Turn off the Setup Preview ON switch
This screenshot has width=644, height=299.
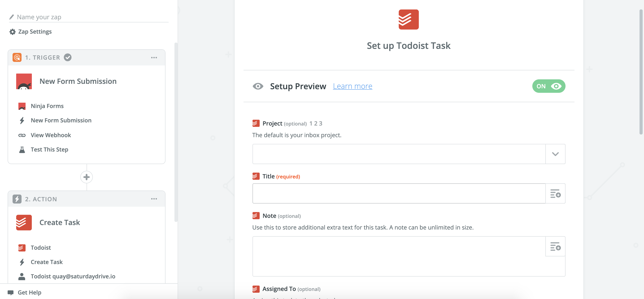click(548, 86)
